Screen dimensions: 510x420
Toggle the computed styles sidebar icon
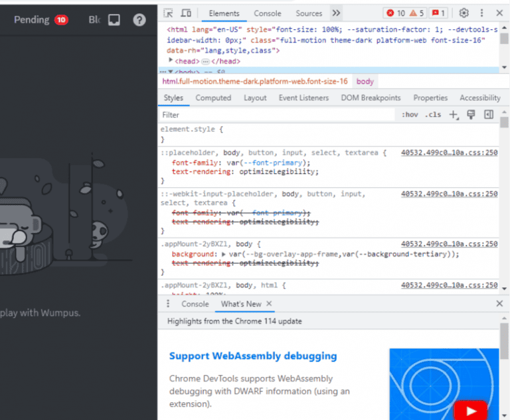coord(489,114)
